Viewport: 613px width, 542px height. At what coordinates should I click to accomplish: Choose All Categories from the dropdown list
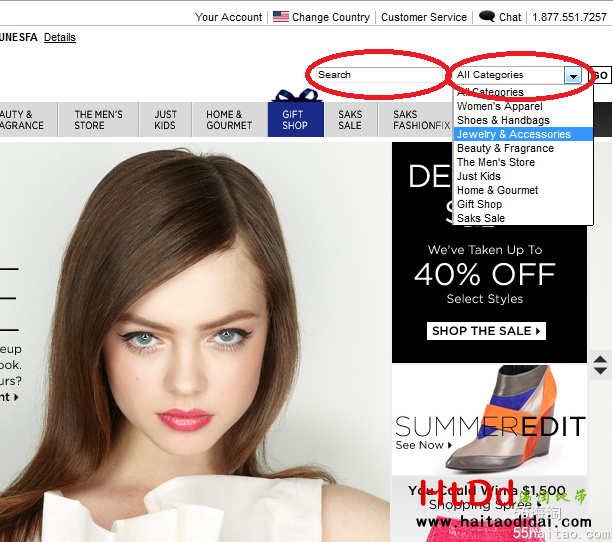523,92
